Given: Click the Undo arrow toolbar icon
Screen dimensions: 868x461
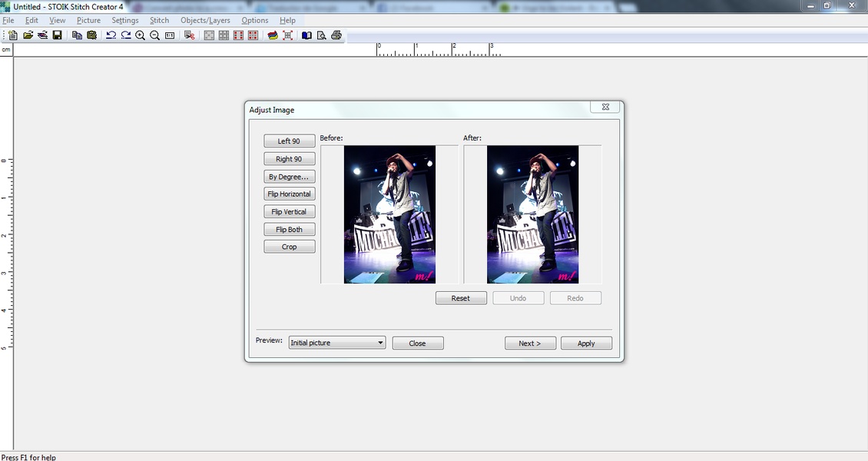Looking at the screenshot, I should click(111, 35).
